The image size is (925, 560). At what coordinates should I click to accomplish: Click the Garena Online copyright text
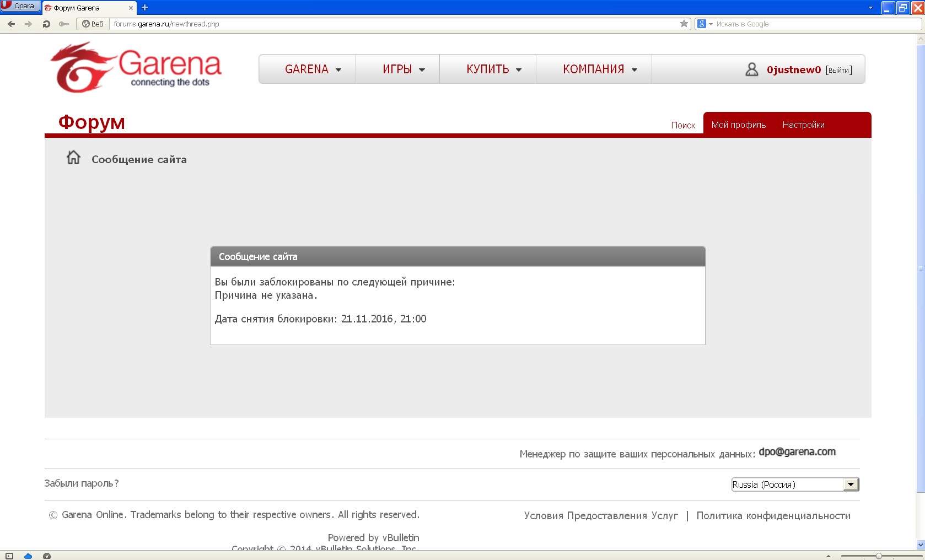234,515
